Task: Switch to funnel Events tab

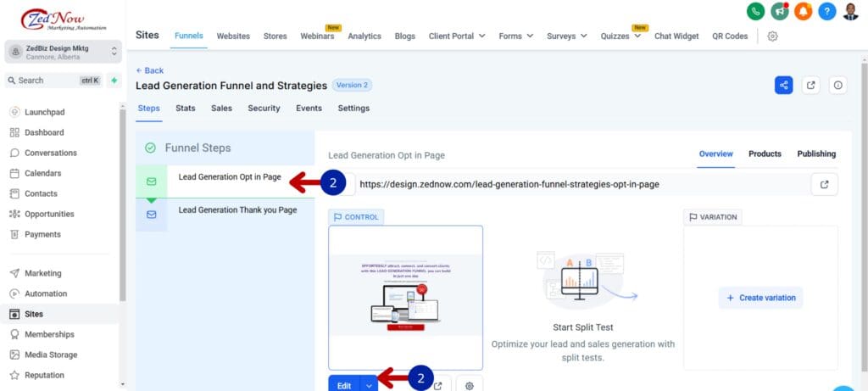Action: (x=309, y=108)
